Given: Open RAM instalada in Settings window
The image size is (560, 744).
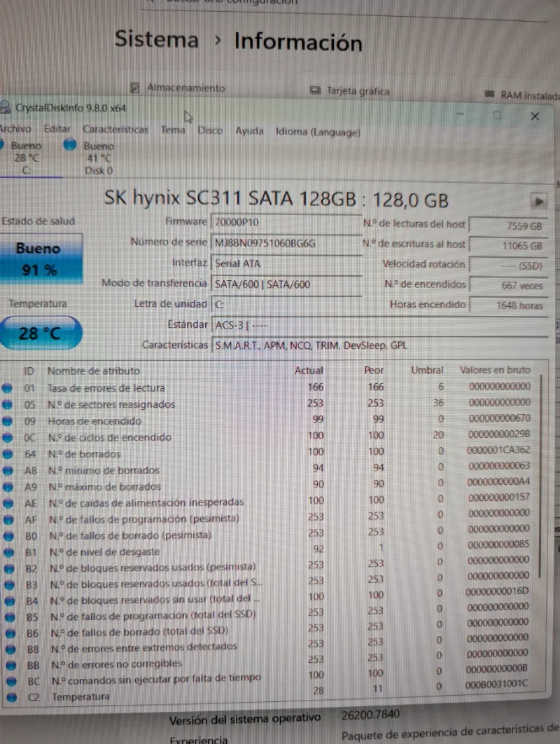Looking at the screenshot, I should coord(522,95).
